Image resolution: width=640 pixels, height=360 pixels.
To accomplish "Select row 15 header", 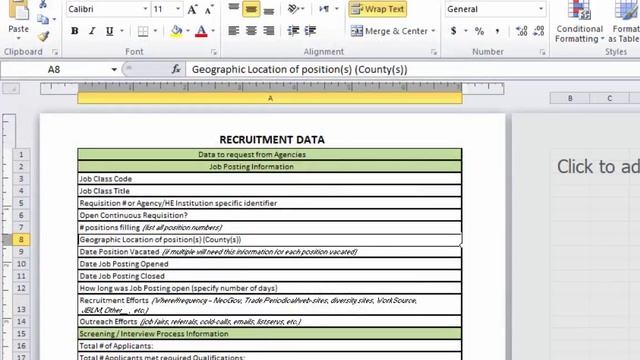I will (21, 334).
